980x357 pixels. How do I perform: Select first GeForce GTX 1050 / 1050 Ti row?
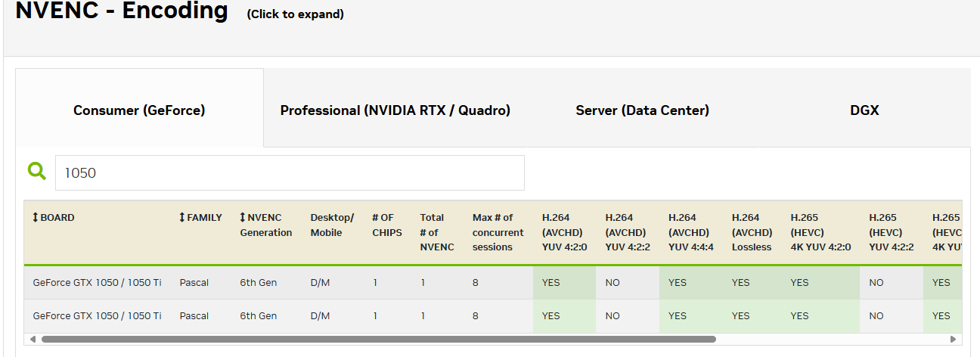pos(97,283)
